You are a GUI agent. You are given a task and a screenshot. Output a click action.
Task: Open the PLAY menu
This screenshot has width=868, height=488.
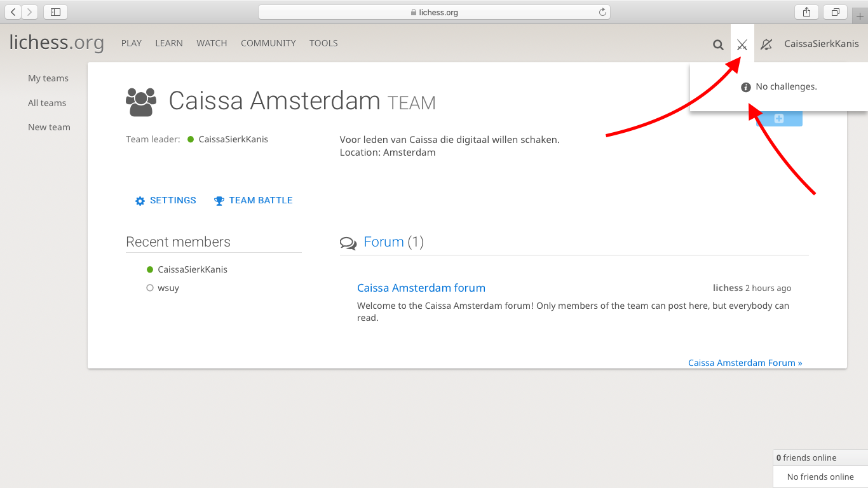tap(132, 43)
